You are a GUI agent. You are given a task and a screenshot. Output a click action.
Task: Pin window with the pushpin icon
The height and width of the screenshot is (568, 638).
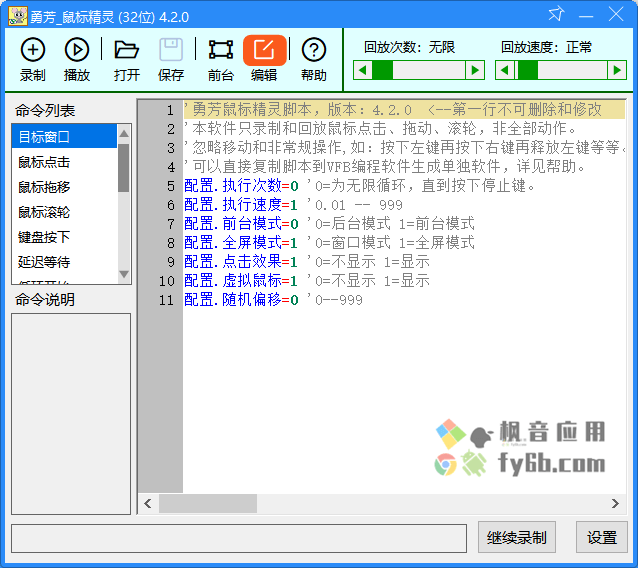coord(556,15)
